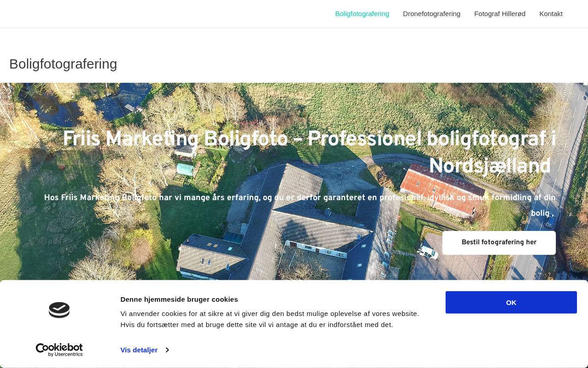Open the Cookiebot by Usercentrics logo link

(59, 350)
